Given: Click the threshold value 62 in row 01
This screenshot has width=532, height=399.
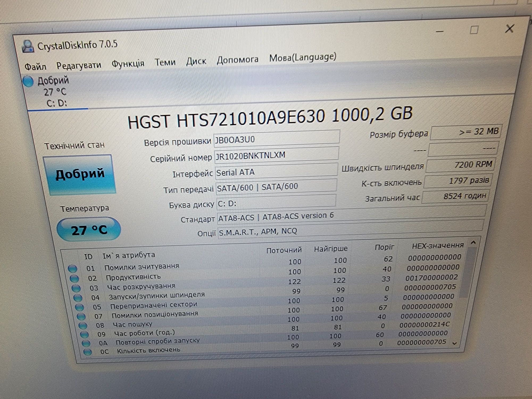Looking at the screenshot, I should click(x=388, y=259).
